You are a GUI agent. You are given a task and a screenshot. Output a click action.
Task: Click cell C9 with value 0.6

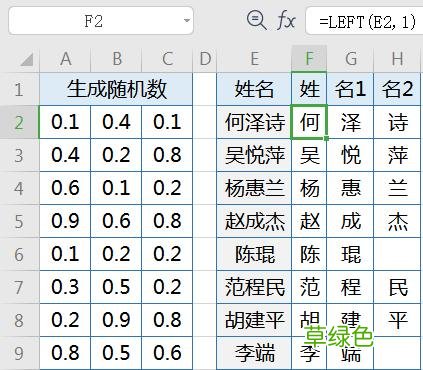pos(167,353)
